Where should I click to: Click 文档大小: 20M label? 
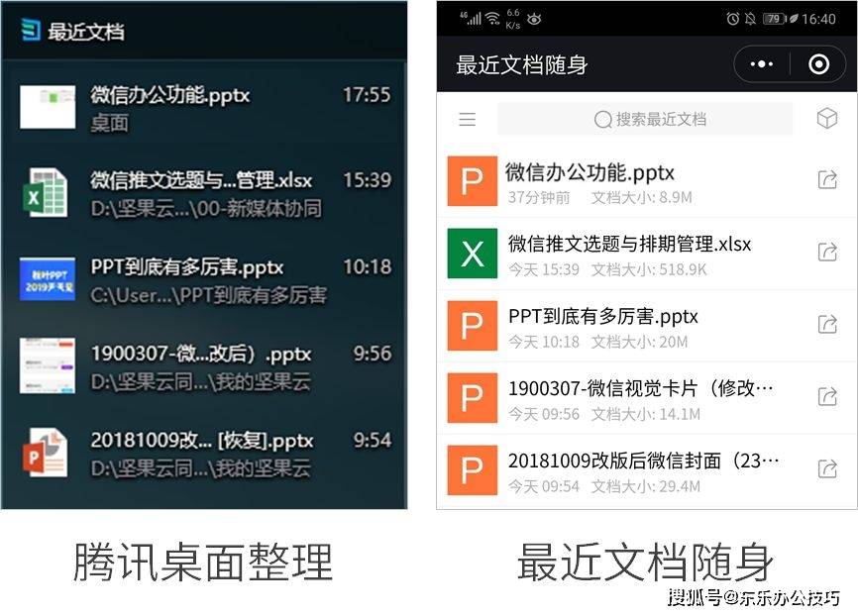coord(639,342)
